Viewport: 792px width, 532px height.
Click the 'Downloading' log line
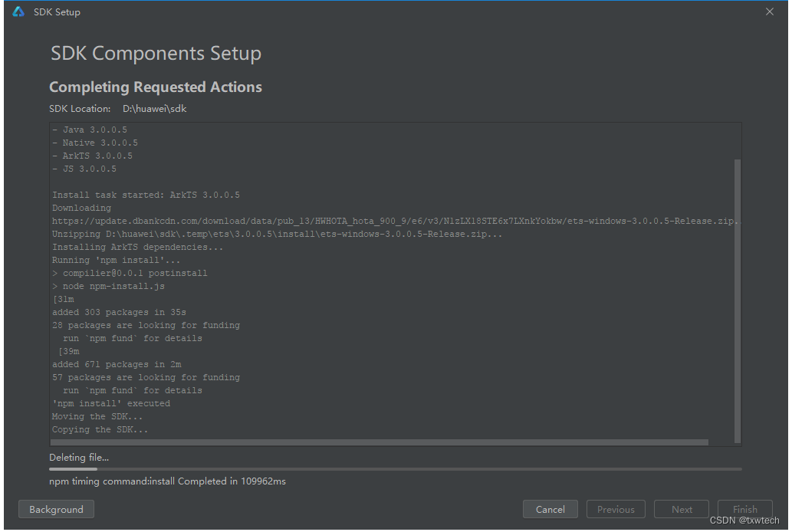pyautogui.click(x=81, y=209)
